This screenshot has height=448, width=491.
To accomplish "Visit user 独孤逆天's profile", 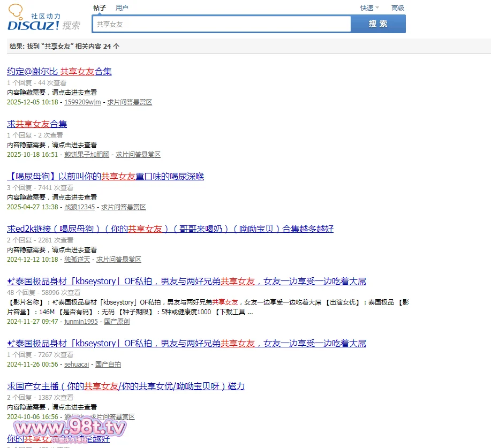I will pyautogui.click(x=77, y=260).
